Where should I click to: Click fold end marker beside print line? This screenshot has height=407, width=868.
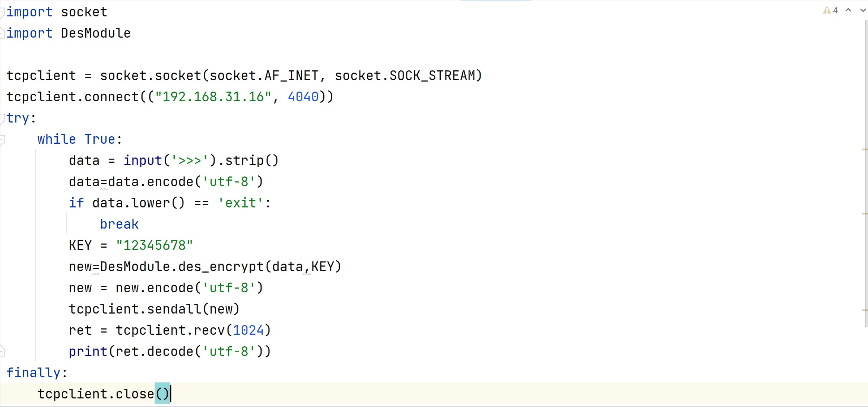point(2,351)
